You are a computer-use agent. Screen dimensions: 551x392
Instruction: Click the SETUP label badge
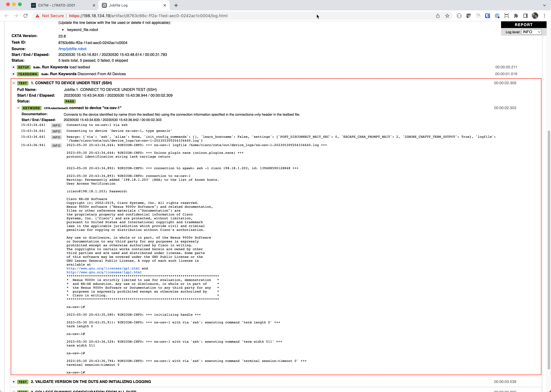click(x=24, y=67)
